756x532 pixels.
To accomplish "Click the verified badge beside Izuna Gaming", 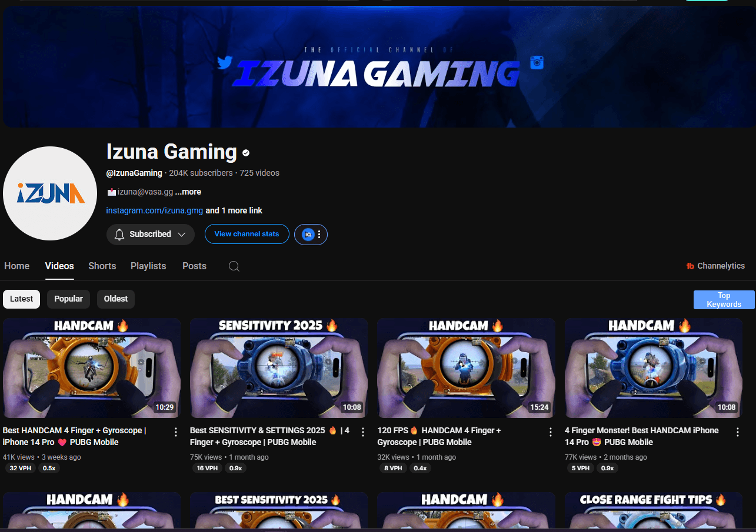I will 246,153.
